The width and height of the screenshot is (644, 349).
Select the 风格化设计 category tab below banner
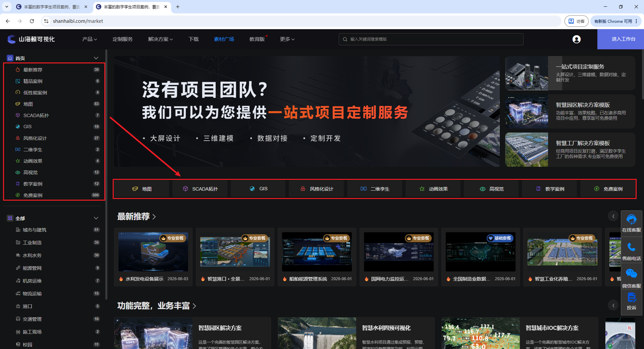(317, 189)
